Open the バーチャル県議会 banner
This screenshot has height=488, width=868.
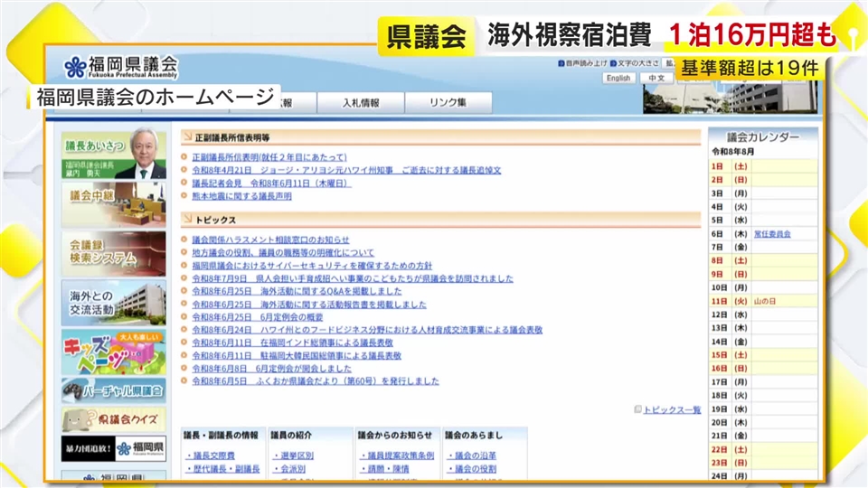coord(114,390)
